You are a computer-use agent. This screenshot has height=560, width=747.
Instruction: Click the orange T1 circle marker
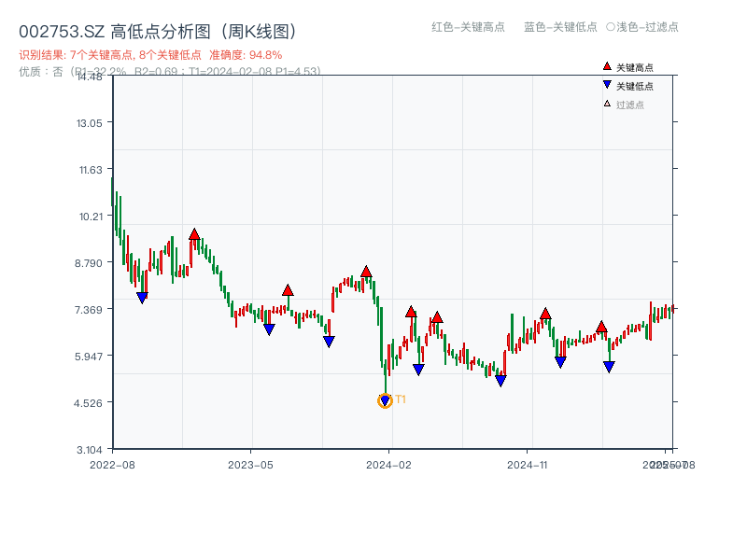pos(385,400)
